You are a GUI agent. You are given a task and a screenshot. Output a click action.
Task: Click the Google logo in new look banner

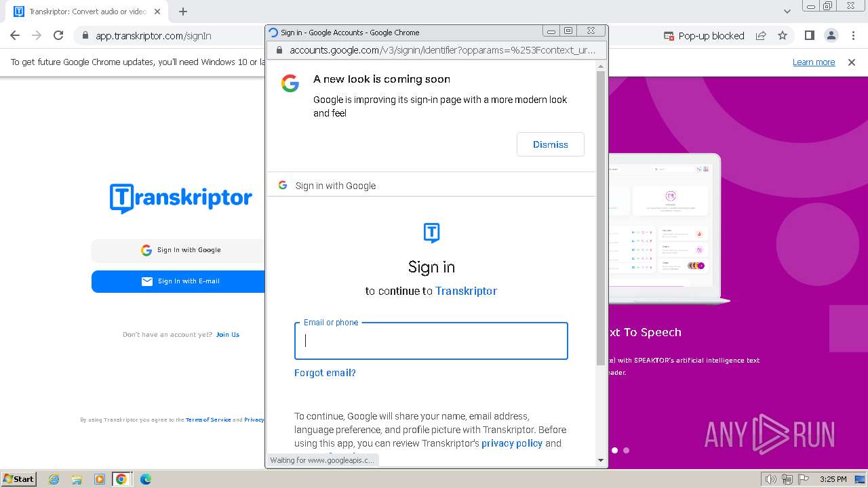[x=290, y=83]
